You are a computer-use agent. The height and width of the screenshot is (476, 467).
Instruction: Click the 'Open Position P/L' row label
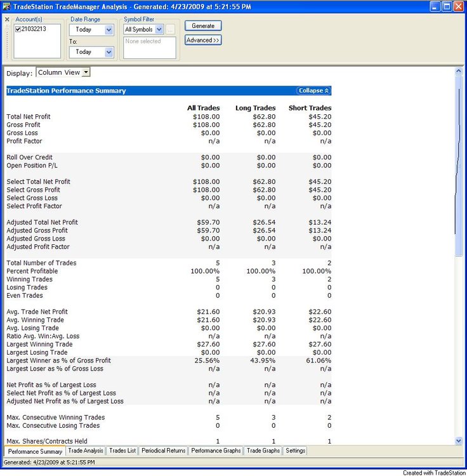pyautogui.click(x=32, y=166)
